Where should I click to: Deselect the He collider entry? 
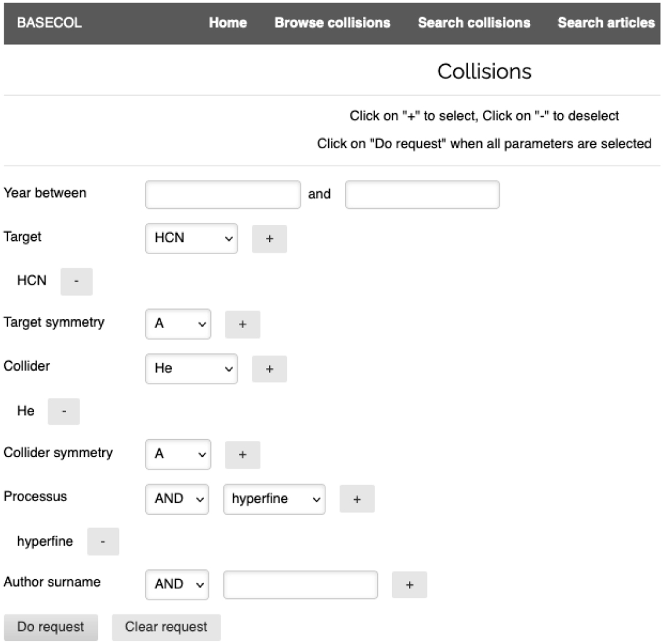pos(64,411)
